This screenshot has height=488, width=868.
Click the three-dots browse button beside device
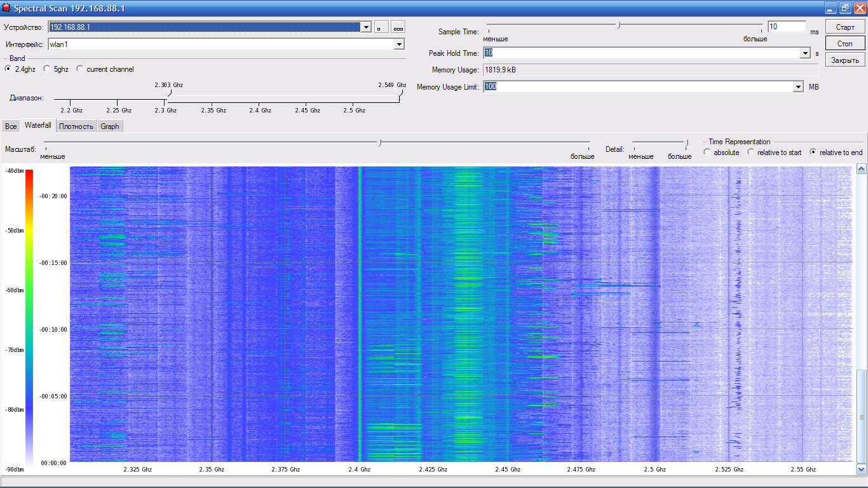click(398, 27)
